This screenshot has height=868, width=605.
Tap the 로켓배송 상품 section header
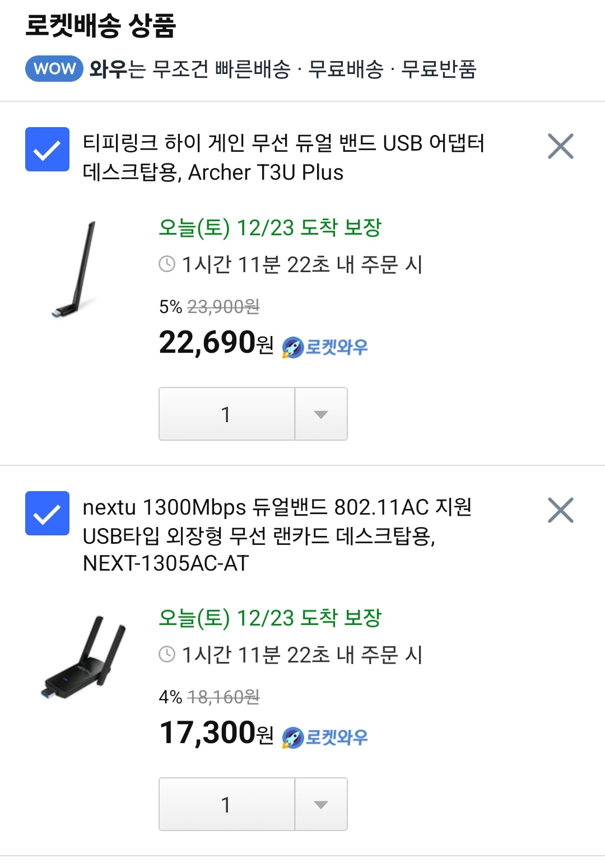click(101, 25)
